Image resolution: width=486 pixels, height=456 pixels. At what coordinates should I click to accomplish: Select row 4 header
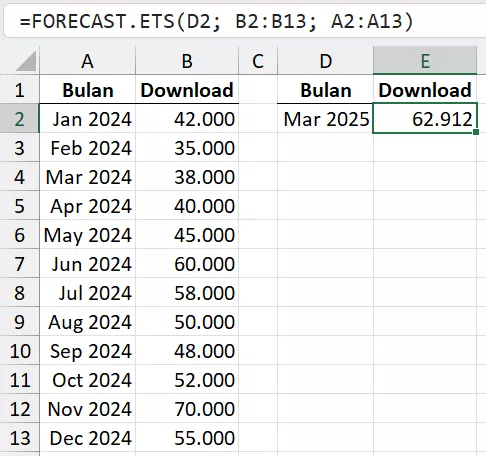(19, 177)
